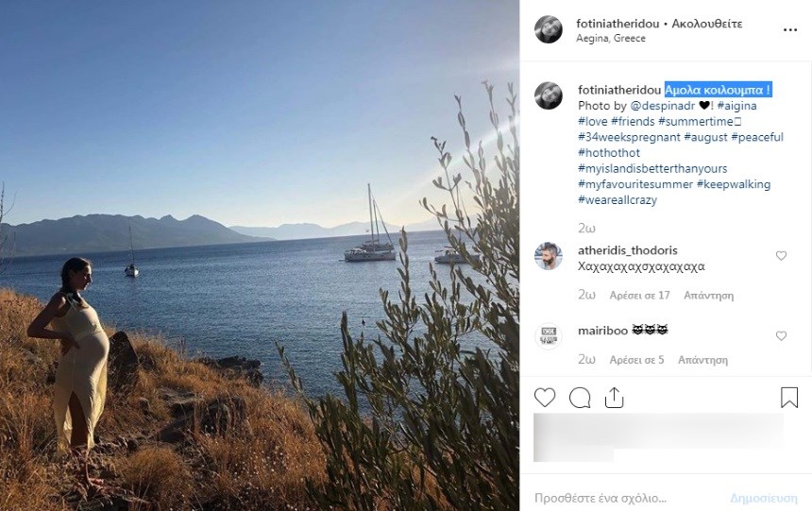812x511 pixels.
Task: Click the Ακολουθείτε following button
Action: 707,24
